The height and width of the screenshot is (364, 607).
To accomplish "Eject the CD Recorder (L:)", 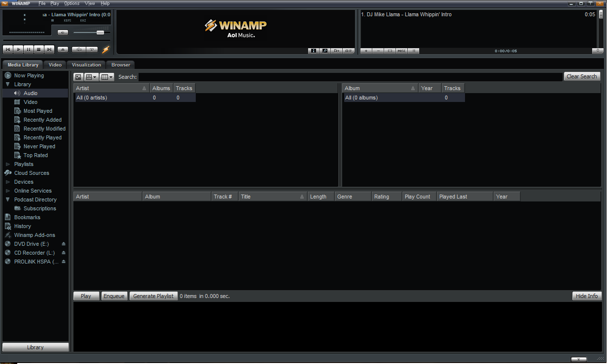I will (x=63, y=253).
